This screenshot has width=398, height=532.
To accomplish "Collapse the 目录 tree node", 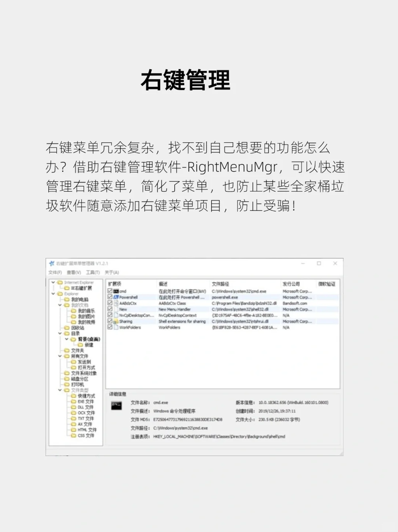I will [59, 333].
